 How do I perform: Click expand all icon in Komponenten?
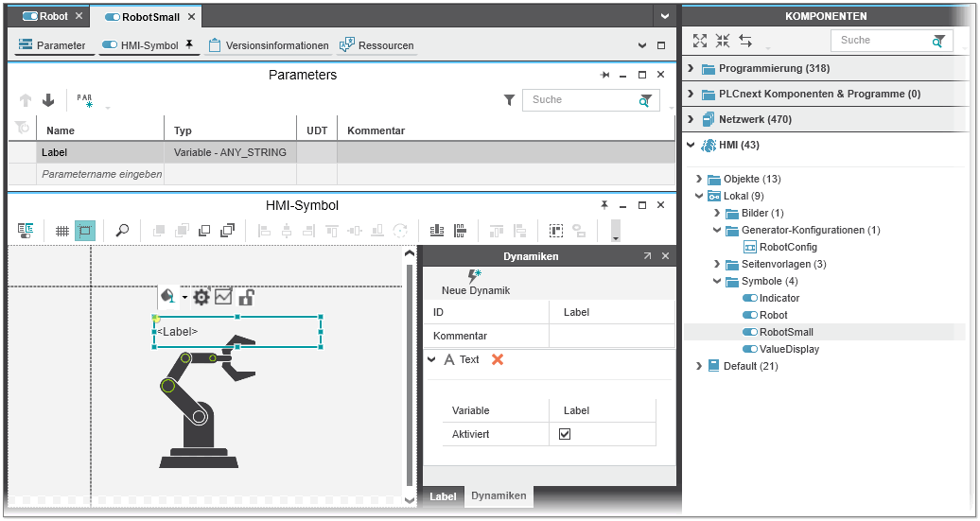click(x=700, y=41)
